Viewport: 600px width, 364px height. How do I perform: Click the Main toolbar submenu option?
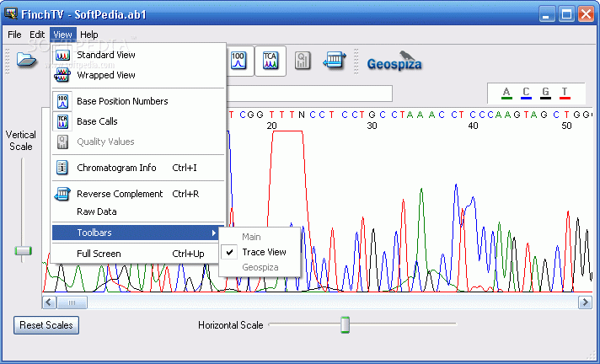pyautogui.click(x=260, y=237)
